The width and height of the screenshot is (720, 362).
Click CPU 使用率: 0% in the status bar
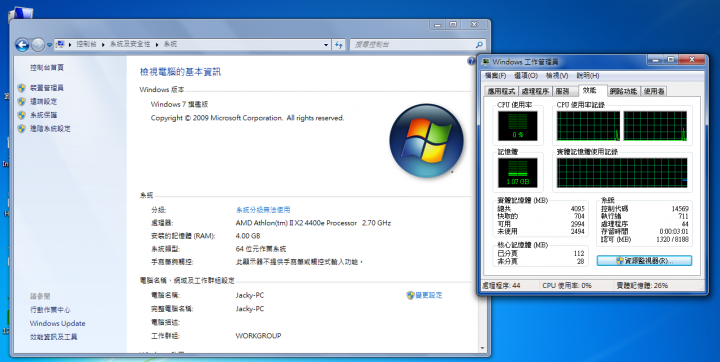pos(567,285)
